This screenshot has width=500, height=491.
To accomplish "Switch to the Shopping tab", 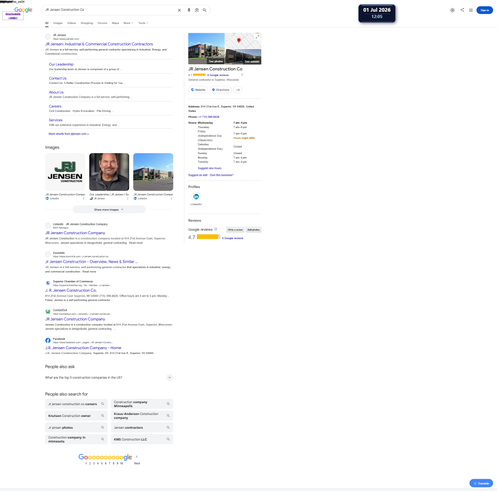I will click(87, 23).
